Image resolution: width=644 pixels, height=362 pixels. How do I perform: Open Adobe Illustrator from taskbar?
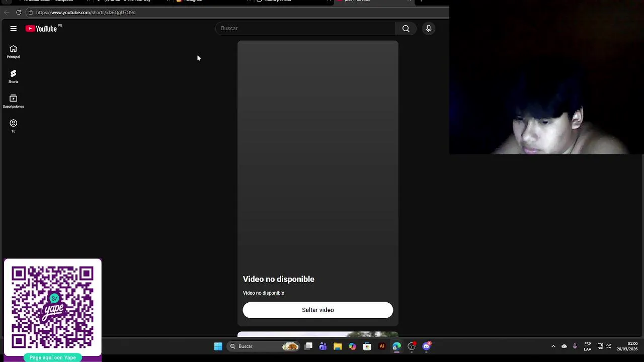(x=382, y=346)
